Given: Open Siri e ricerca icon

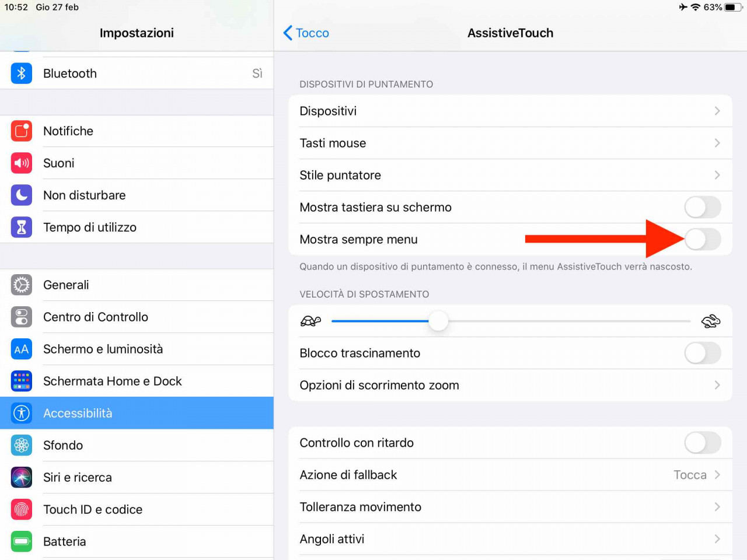Looking at the screenshot, I should [22, 478].
